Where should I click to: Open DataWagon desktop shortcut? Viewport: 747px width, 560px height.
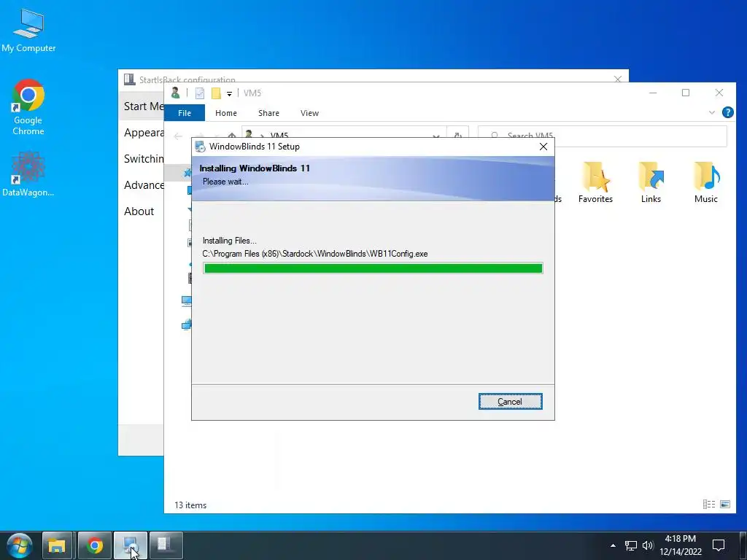pos(28,174)
